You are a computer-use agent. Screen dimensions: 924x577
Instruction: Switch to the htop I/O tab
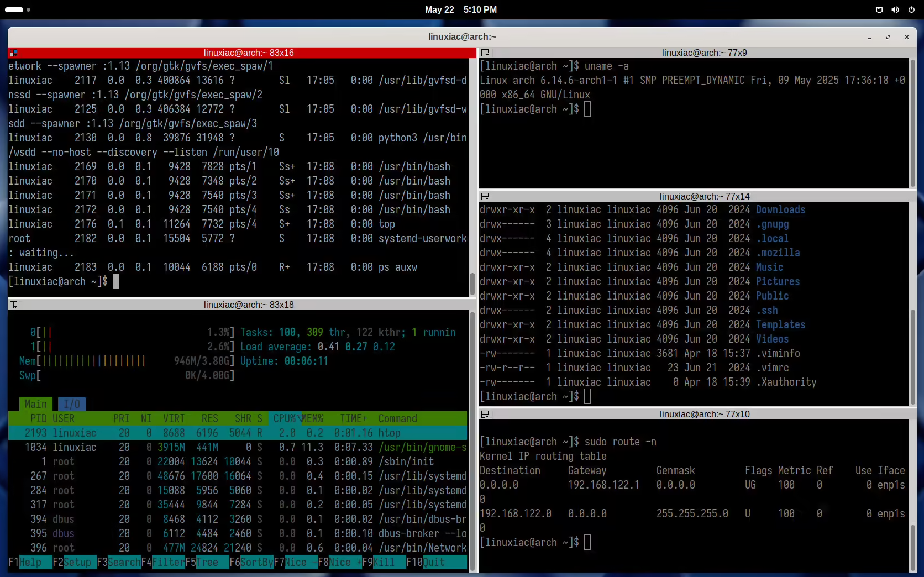click(72, 404)
